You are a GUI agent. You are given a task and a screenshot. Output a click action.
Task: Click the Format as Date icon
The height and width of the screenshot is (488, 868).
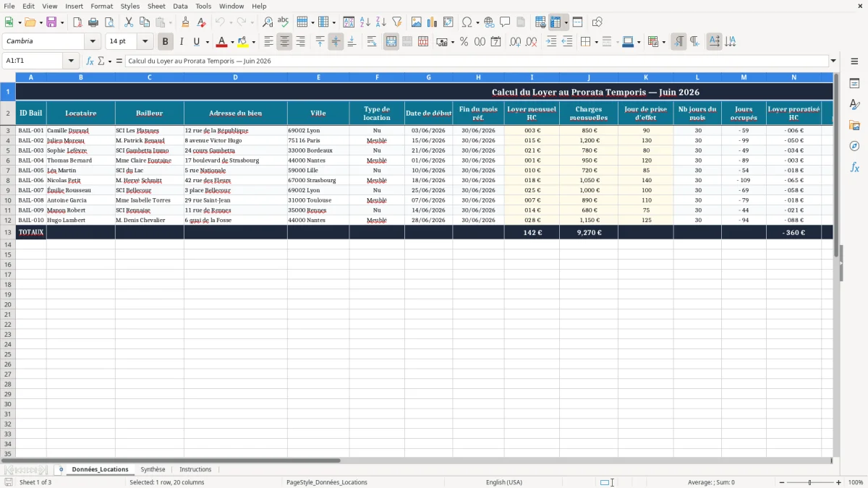tap(495, 42)
